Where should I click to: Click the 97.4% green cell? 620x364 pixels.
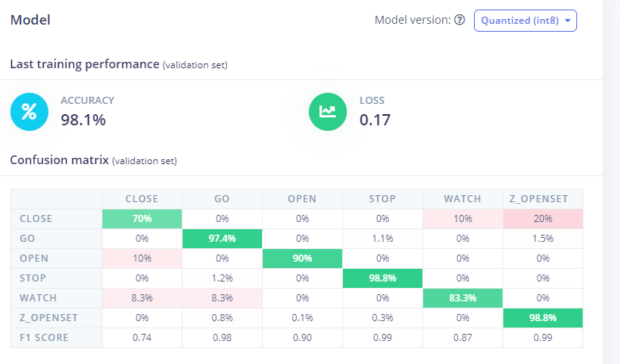click(x=222, y=239)
